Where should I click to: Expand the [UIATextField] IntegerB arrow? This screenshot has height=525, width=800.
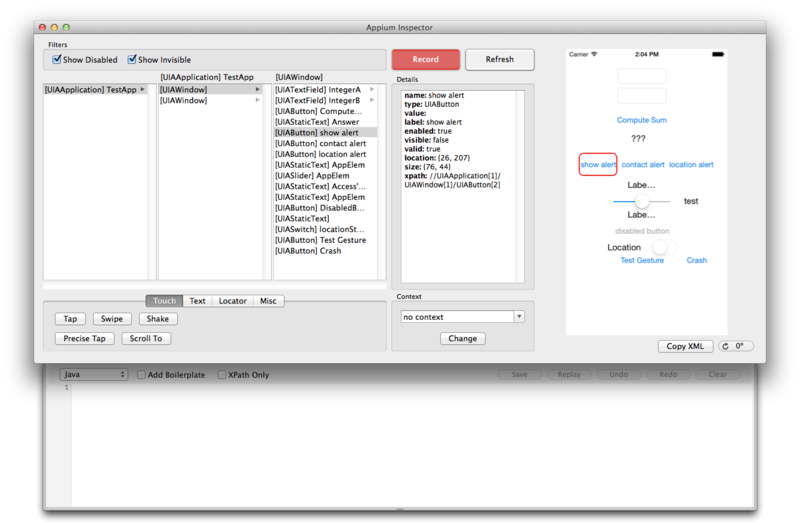[372, 100]
